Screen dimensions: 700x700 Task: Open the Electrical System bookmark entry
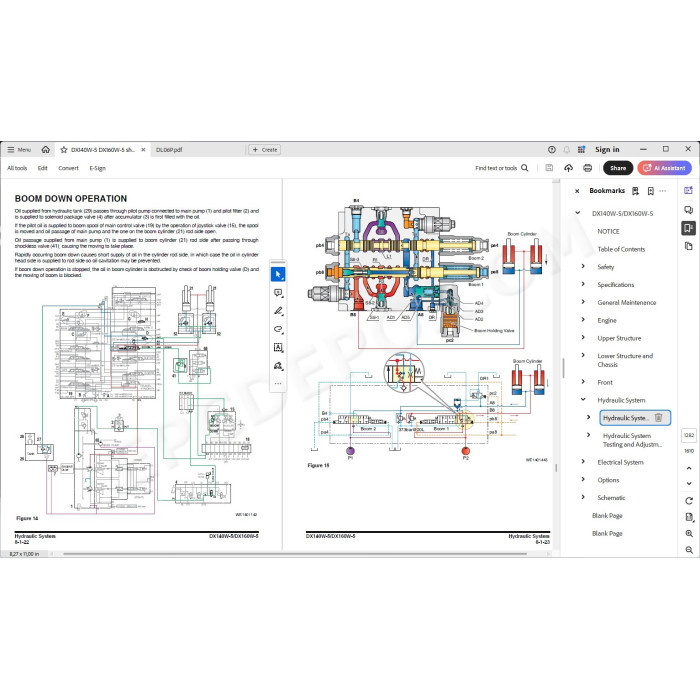621,462
